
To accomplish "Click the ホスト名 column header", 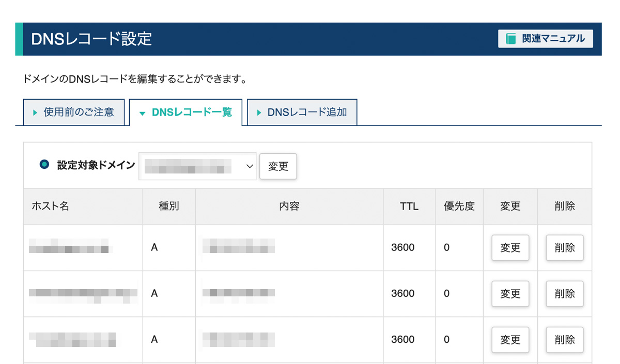I will (50, 206).
